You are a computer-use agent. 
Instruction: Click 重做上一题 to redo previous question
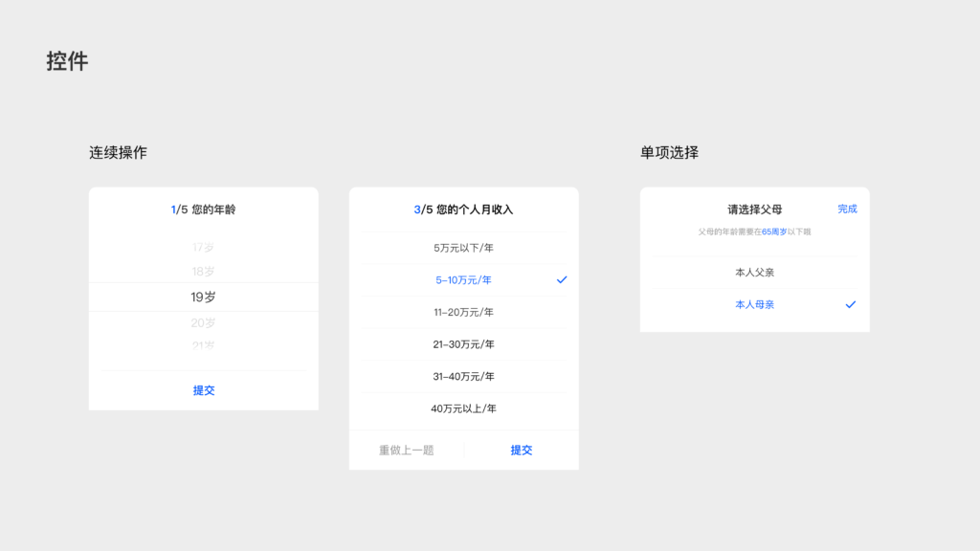click(x=406, y=451)
